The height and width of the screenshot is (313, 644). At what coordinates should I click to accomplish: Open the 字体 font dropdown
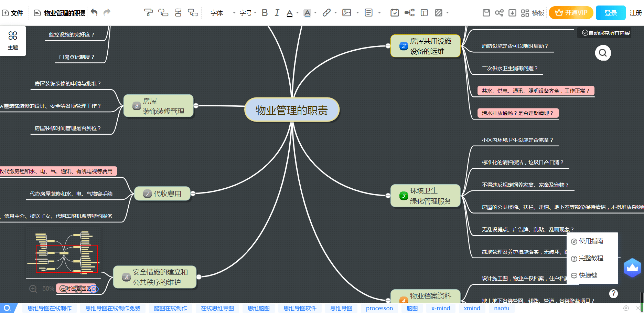coord(223,13)
